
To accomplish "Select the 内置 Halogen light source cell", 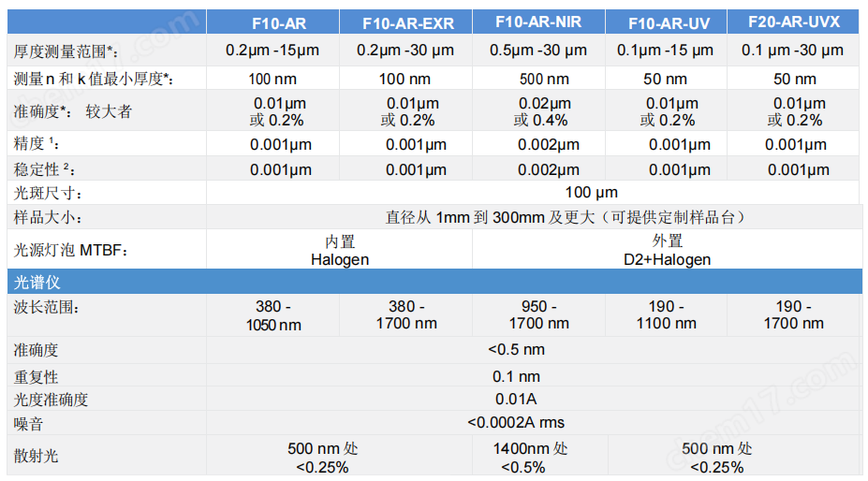I will click(x=340, y=251).
